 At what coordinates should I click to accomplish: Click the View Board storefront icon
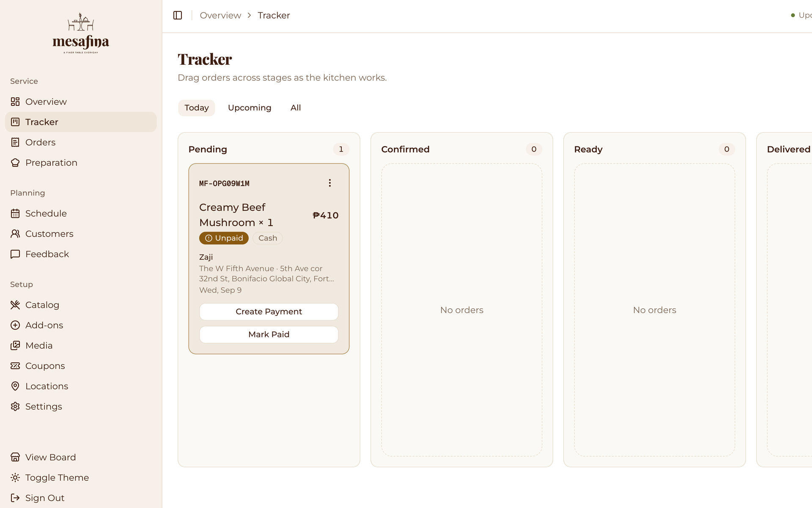point(15,457)
